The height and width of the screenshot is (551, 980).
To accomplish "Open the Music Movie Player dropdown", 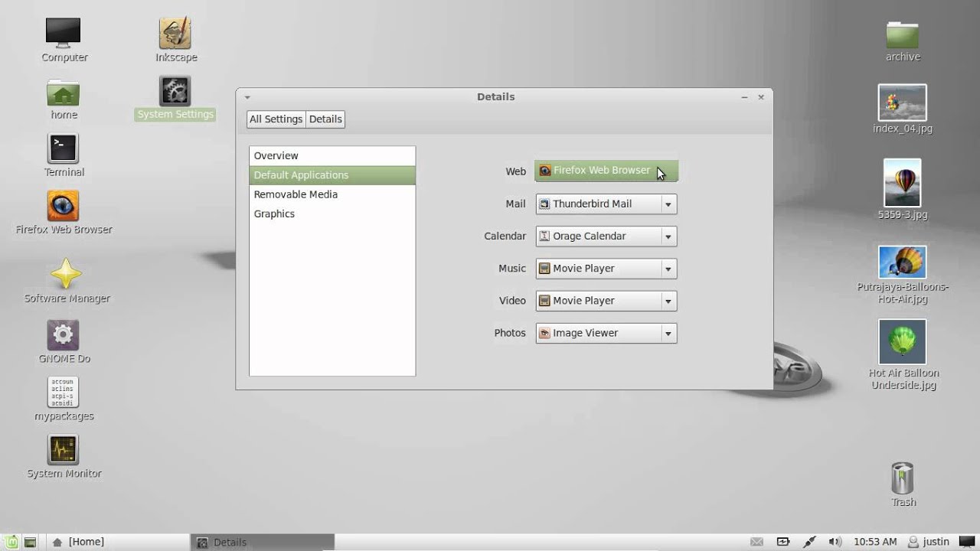I will click(x=606, y=269).
